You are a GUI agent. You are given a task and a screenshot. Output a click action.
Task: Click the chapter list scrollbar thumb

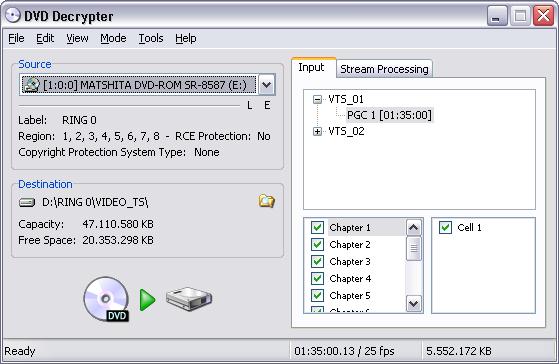[x=414, y=248]
